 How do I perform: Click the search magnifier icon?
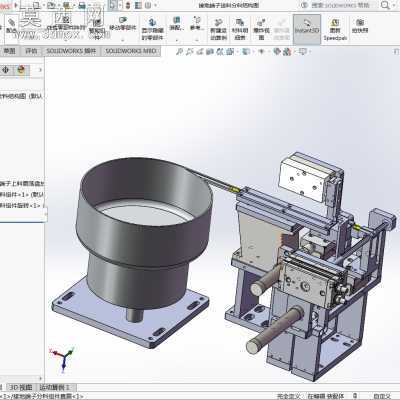point(385,5)
